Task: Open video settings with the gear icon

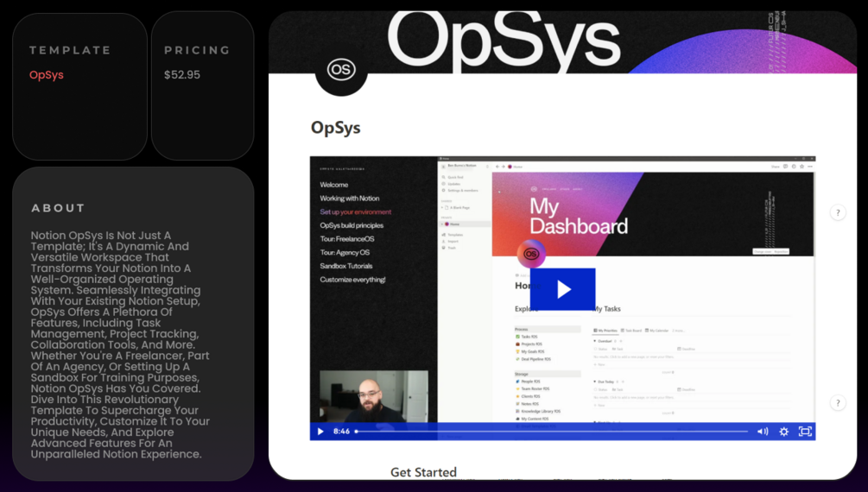Action: (x=784, y=431)
